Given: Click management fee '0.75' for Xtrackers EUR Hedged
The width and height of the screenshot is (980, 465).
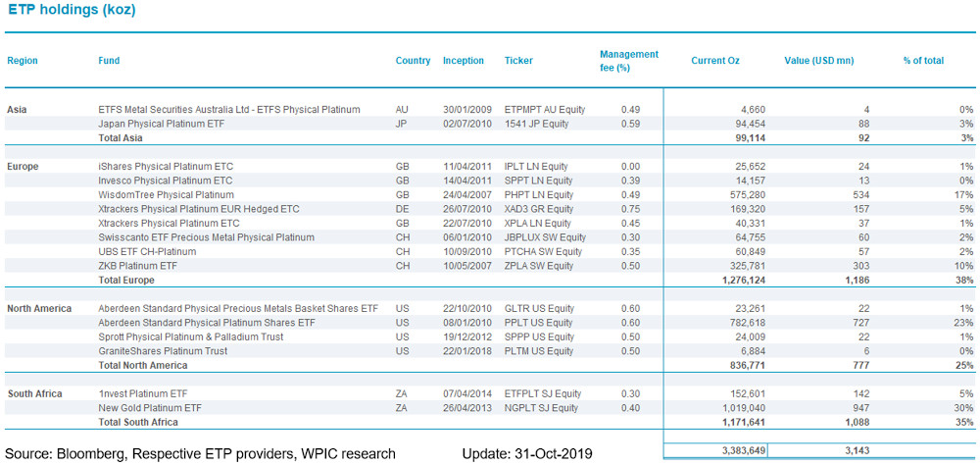Looking at the screenshot, I should [x=630, y=209].
